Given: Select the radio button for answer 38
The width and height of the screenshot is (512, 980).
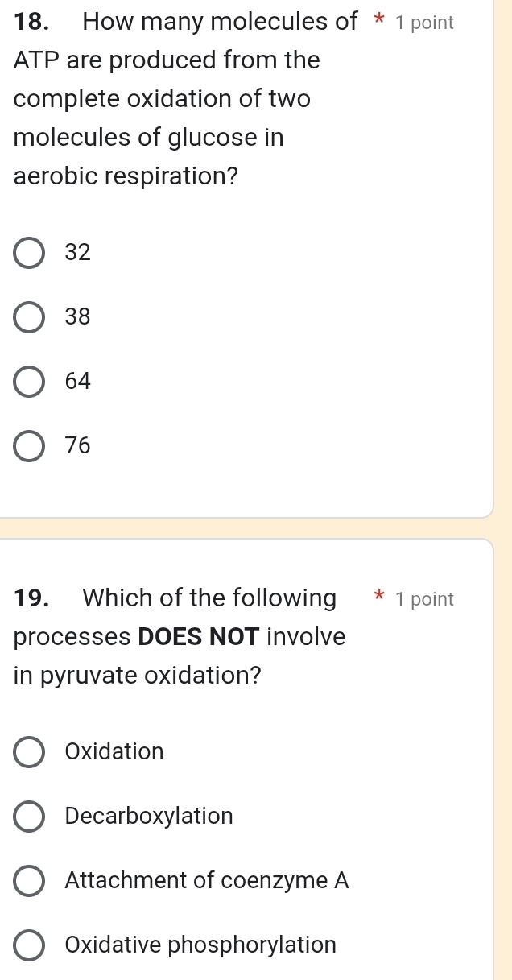Looking at the screenshot, I should [29, 317].
